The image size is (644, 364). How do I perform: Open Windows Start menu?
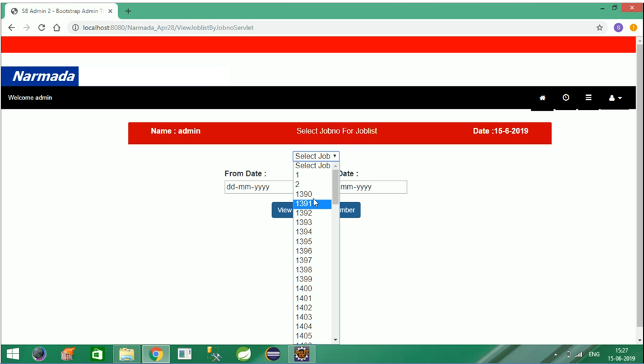[12, 354]
